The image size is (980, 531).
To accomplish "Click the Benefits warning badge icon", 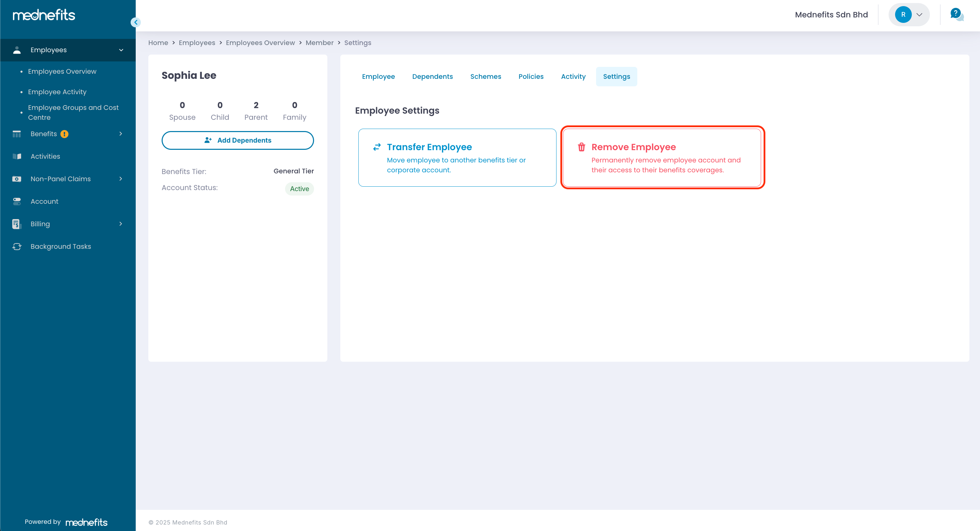I will coord(64,134).
